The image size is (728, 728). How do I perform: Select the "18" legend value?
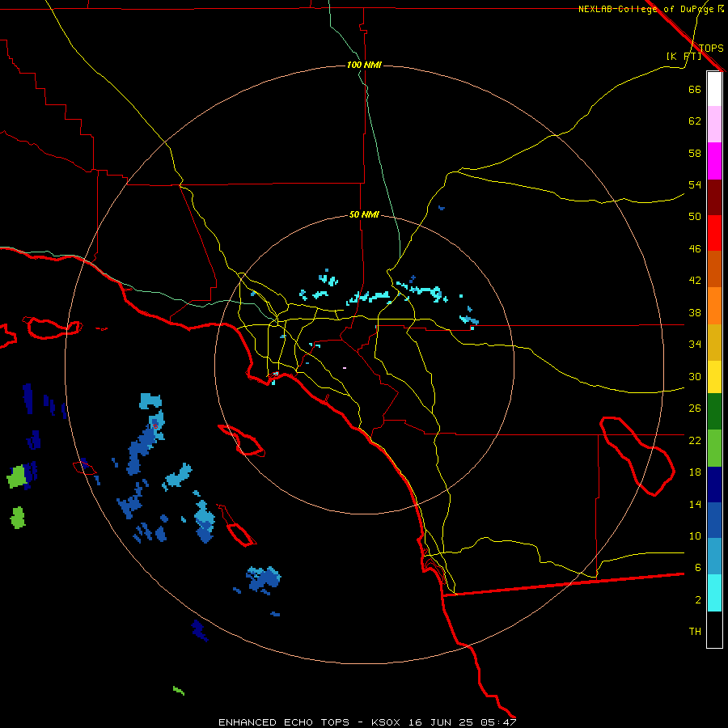point(695,472)
